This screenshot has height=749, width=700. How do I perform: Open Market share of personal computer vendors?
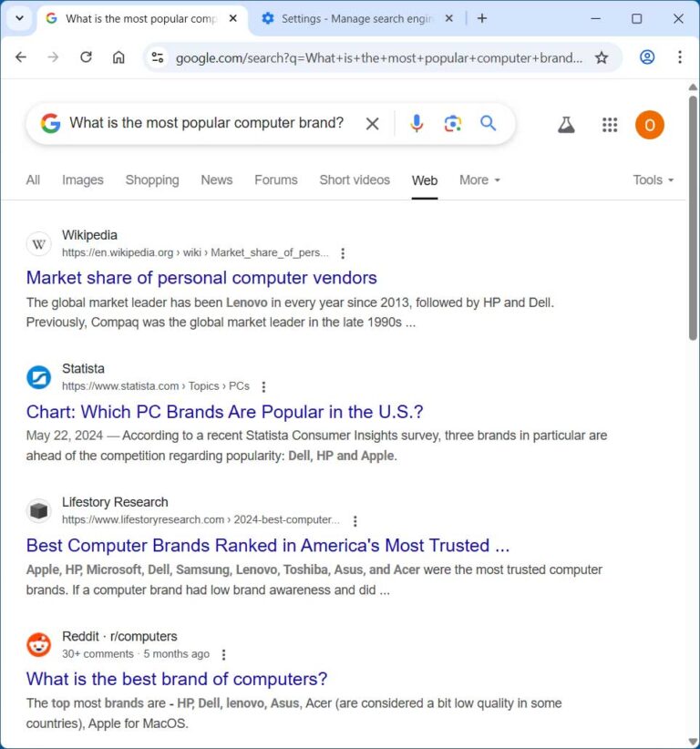(201, 278)
